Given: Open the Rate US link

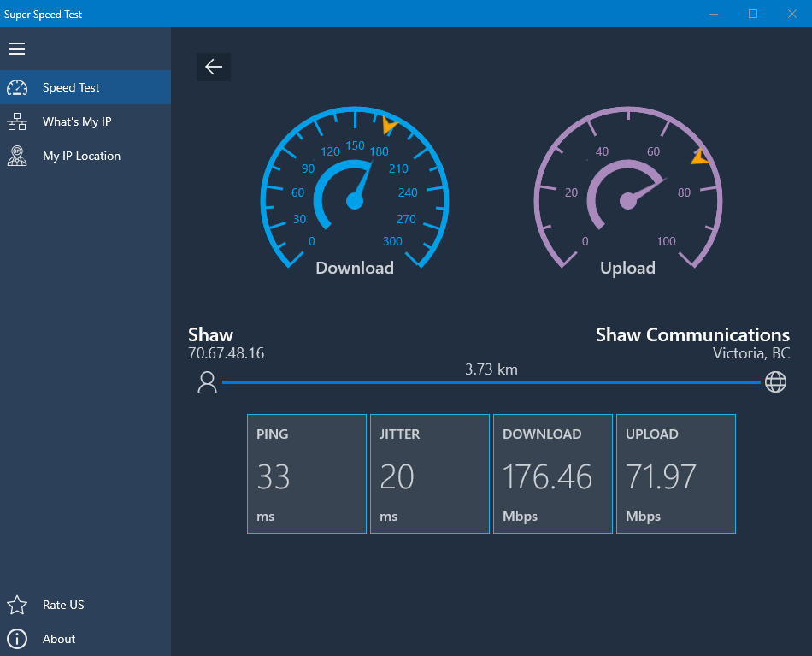Looking at the screenshot, I should point(63,605).
